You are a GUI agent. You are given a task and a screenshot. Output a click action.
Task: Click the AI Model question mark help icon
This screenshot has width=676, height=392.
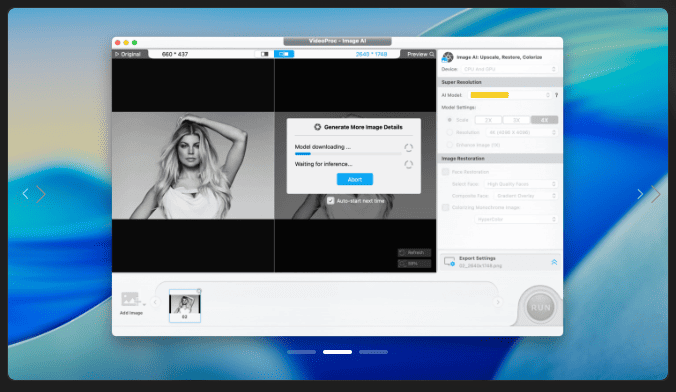pyautogui.click(x=556, y=95)
